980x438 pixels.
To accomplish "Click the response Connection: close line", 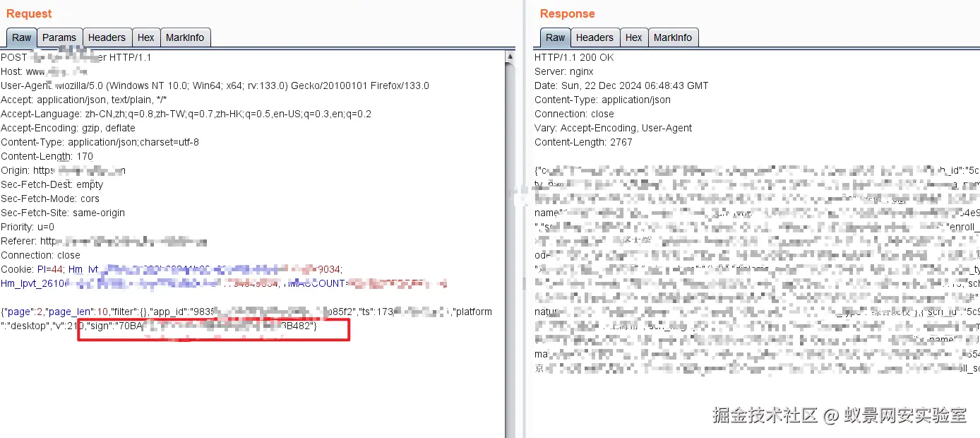I will click(574, 114).
